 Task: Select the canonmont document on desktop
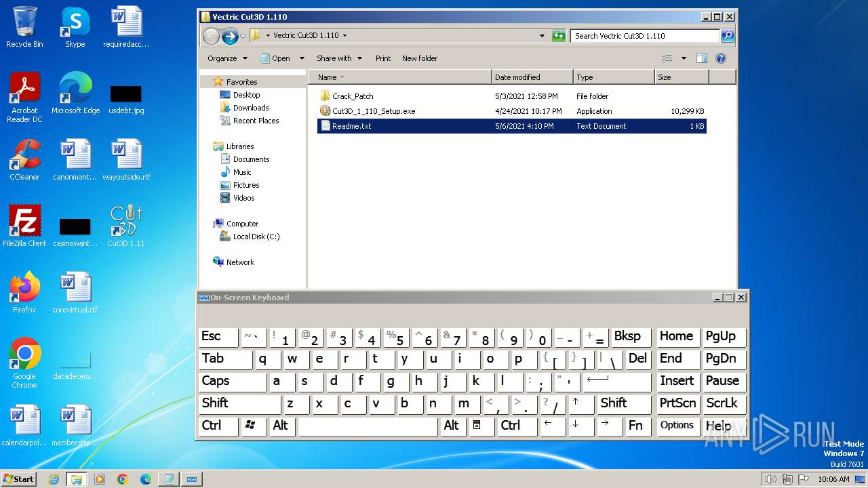75,160
